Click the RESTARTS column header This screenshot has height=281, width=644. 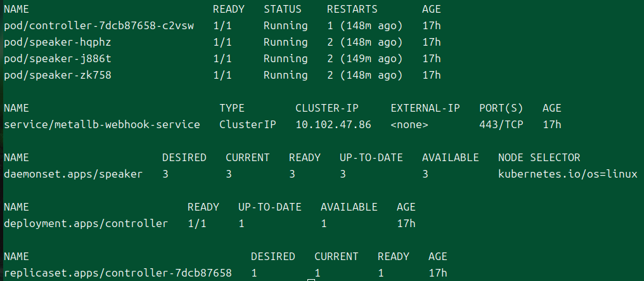(x=352, y=10)
